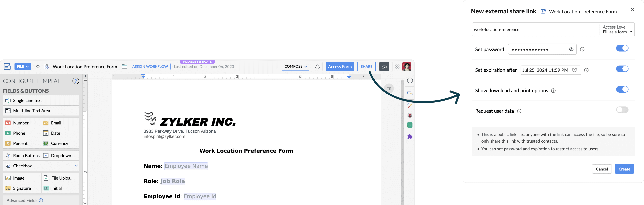Enable the Request user data switch
This screenshot has width=644, height=205.
[x=622, y=110]
